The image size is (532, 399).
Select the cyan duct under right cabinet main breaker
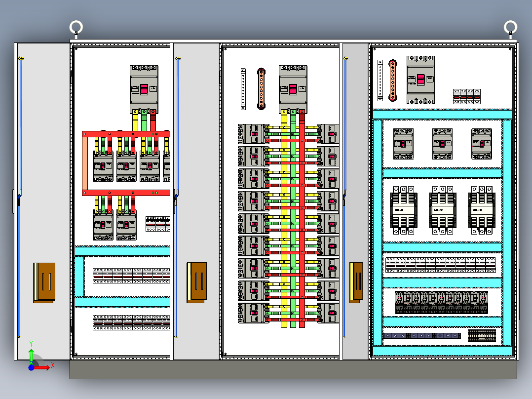click(442, 115)
